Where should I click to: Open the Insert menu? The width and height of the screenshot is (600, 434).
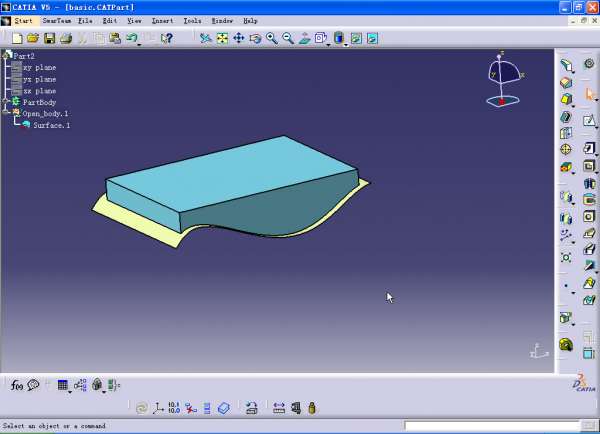tap(162, 20)
